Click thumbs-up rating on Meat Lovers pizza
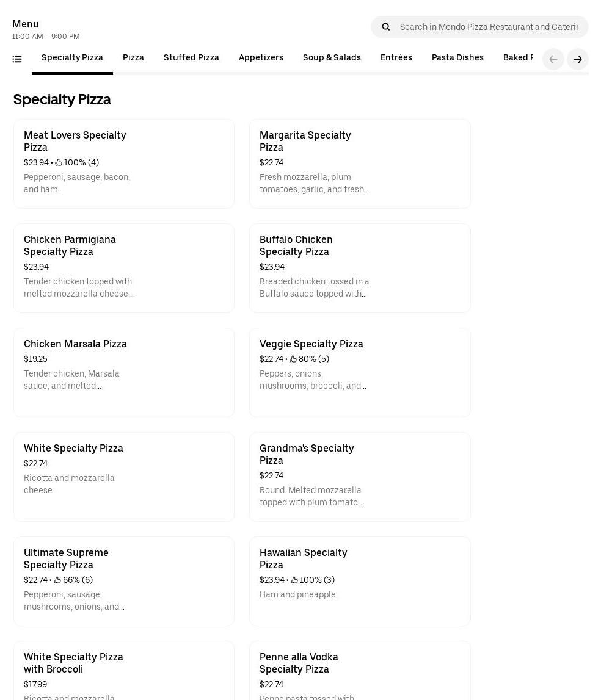The image size is (601, 700). click(59, 163)
